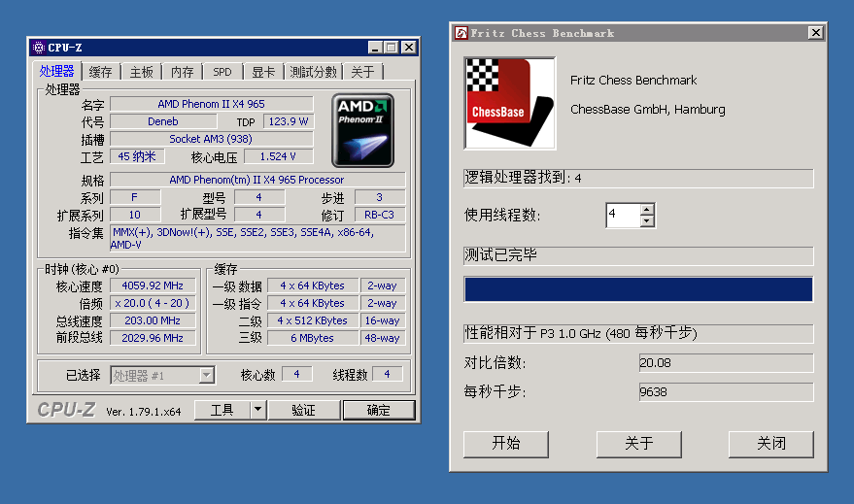The width and height of the screenshot is (854, 504).
Task: Click the 一级 数据 value 4 x 64 KBytes
Action: (x=313, y=286)
